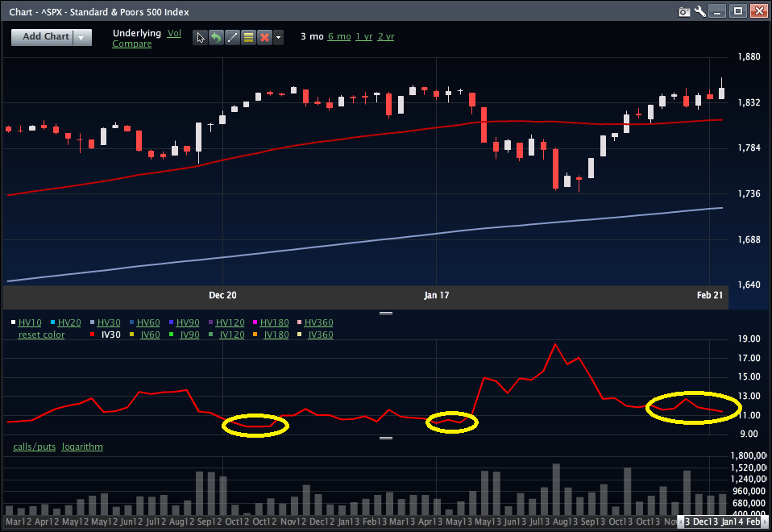Click the red X delete drawings icon
The image size is (772, 532).
coord(264,37)
